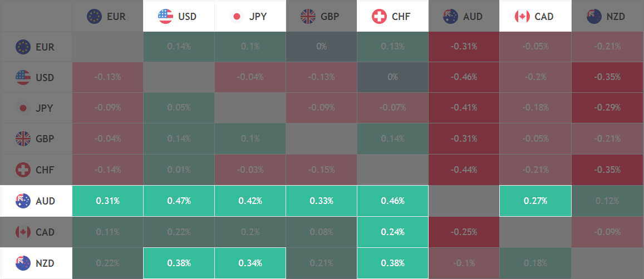Click the CAD/CHF cell showing 0.24%

392,232
